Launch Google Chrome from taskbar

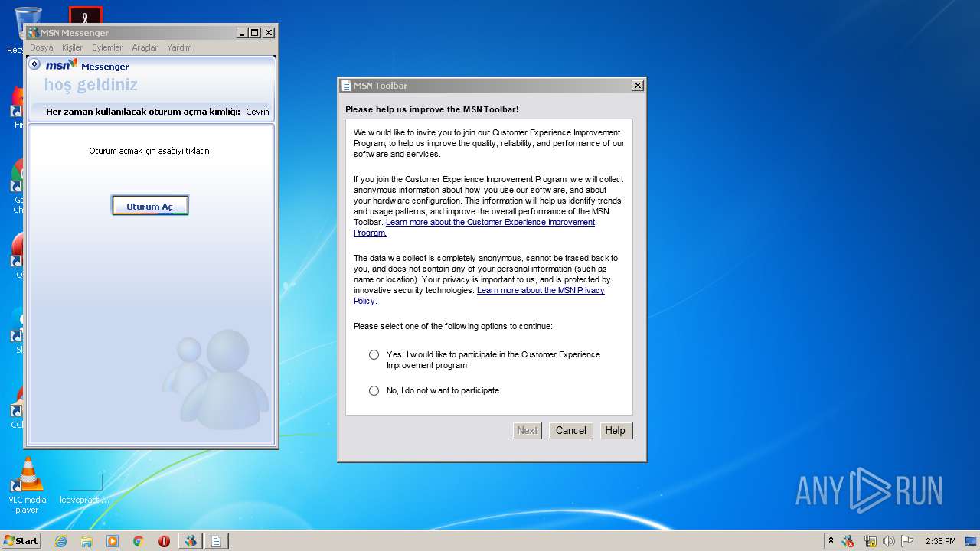tap(139, 541)
